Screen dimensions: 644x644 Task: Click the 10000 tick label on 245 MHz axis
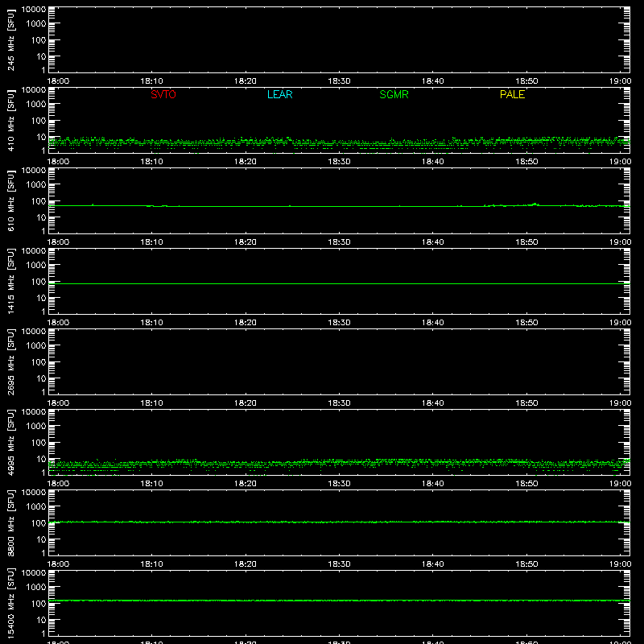click(34, 10)
